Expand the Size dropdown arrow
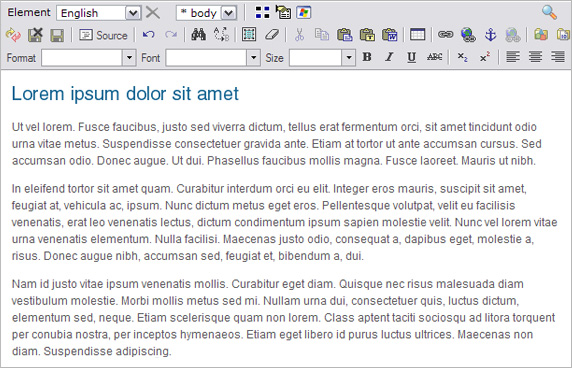Image resolution: width=572 pixels, height=368 pixels. 349,58
